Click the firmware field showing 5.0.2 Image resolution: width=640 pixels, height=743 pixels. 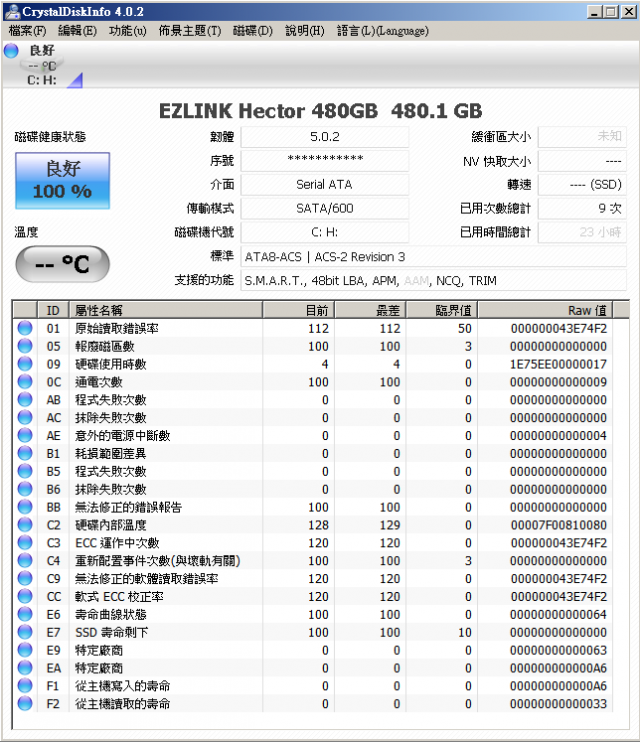tap(325, 137)
